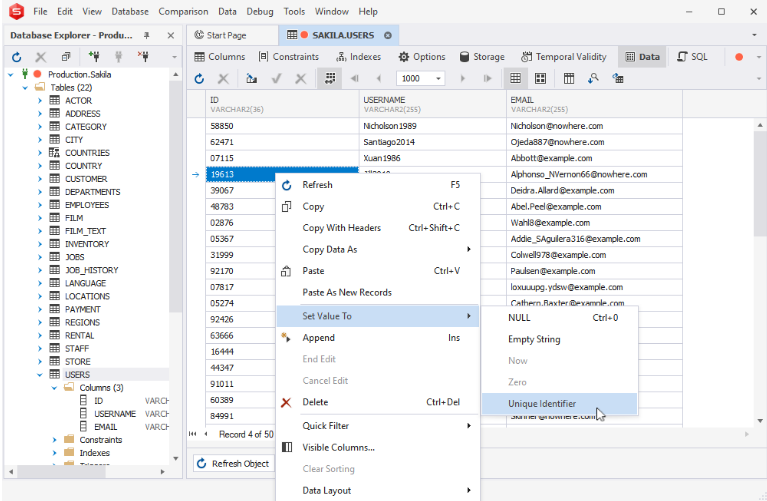Image resolution: width=767 pixels, height=501 pixels.
Task: Open the Tools menu
Action: (294, 11)
